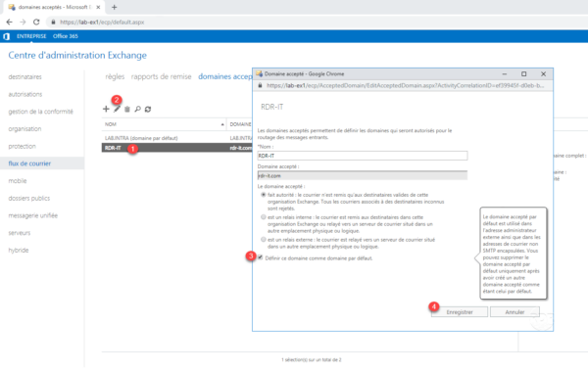Viewport: 588px width, 372px height.
Task: Click the popup window's lock icon
Action: (260, 85)
